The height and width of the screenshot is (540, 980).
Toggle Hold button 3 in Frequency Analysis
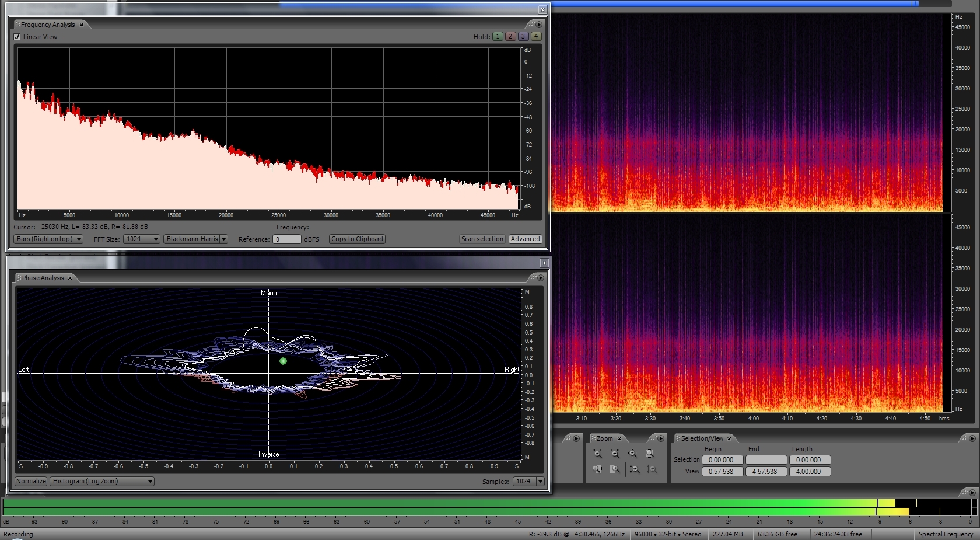click(523, 36)
